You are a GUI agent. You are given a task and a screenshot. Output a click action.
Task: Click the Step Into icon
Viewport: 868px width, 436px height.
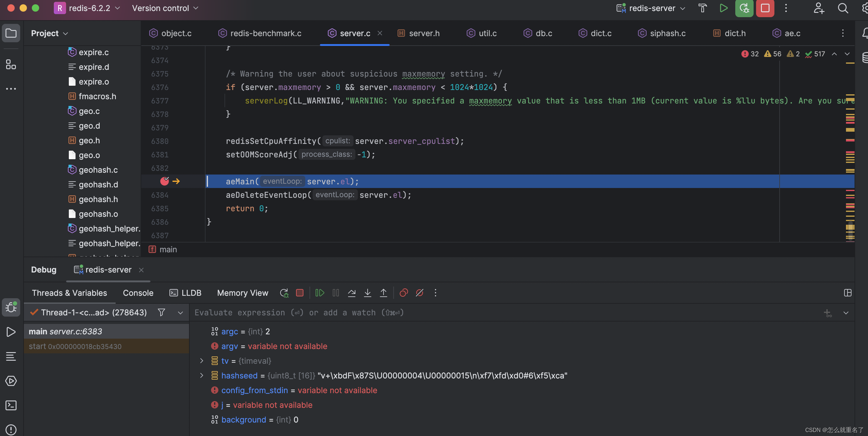(368, 293)
